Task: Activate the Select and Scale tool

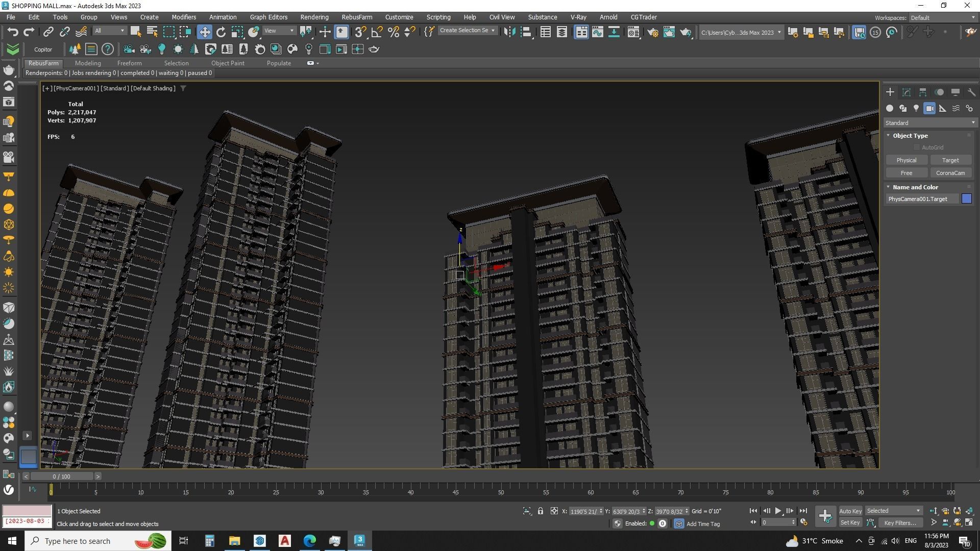Action: pyautogui.click(x=237, y=32)
